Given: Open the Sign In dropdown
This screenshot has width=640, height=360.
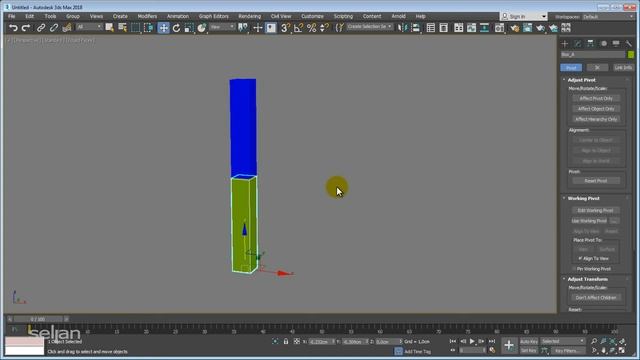Looking at the screenshot, I should tap(523, 16).
